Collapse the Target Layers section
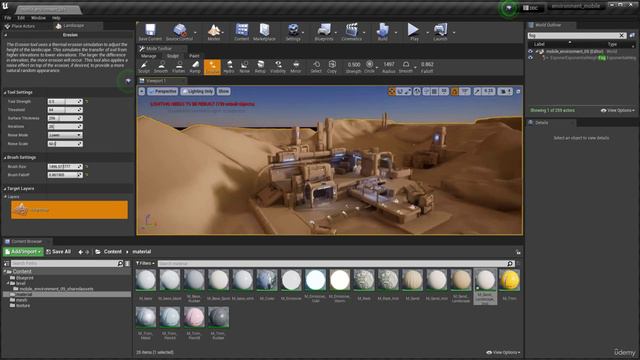 (5, 189)
